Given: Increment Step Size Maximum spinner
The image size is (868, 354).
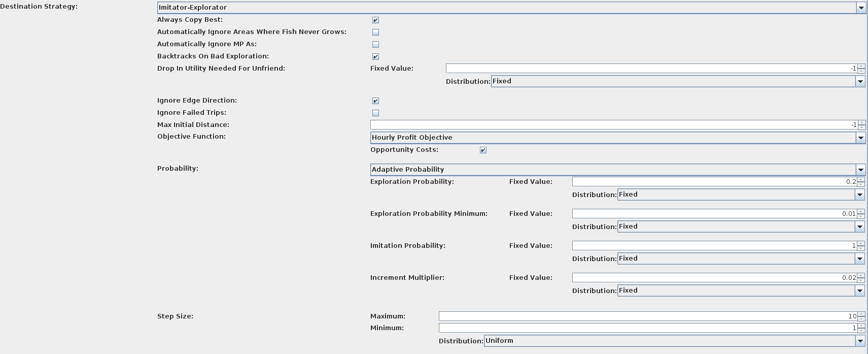Looking at the screenshot, I should [x=861, y=314].
